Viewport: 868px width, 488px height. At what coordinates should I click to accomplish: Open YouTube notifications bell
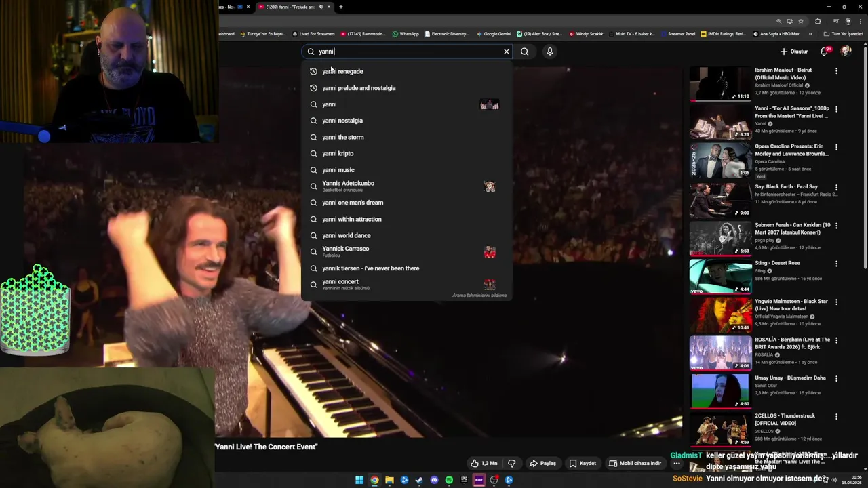(x=825, y=52)
